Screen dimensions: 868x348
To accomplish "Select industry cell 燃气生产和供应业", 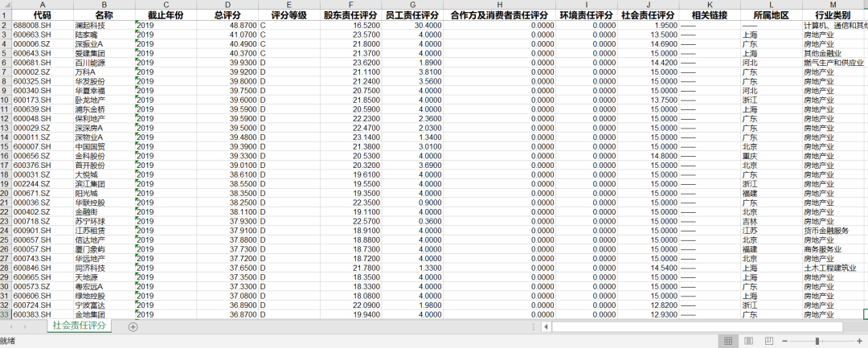I will tap(833, 63).
